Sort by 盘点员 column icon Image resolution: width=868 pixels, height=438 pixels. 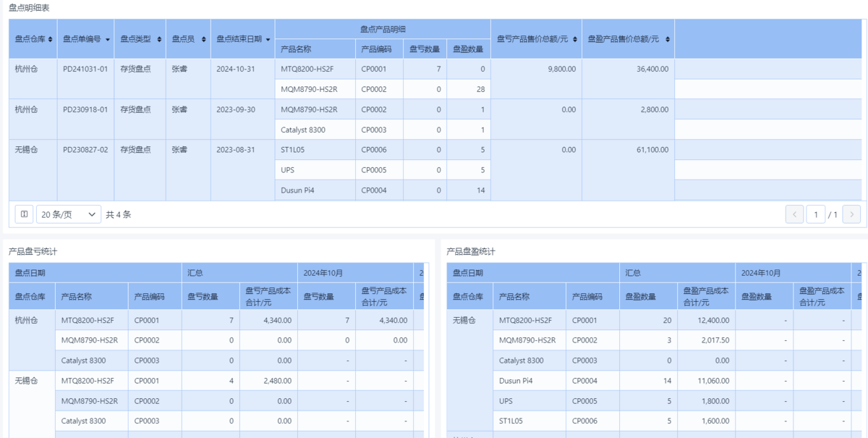203,39
